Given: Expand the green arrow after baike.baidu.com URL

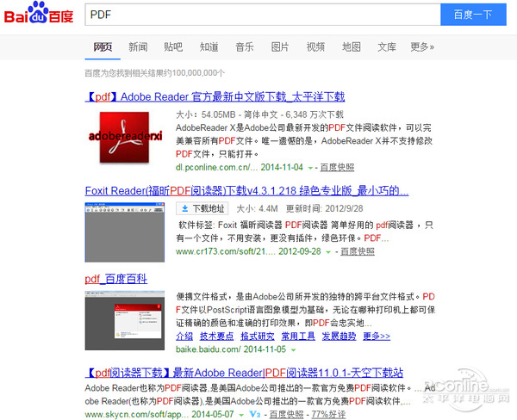Looking at the screenshot, I should pyautogui.click(x=292, y=350).
